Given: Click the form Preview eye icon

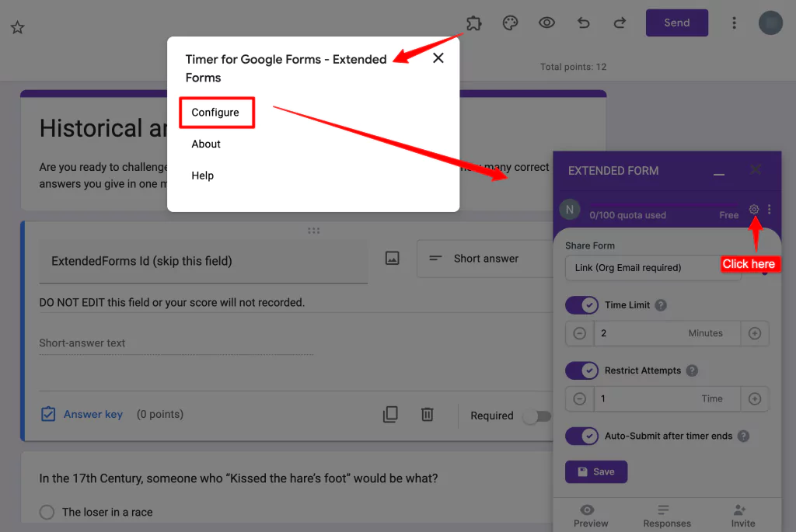Looking at the screenshot, I should pos(546,23).
